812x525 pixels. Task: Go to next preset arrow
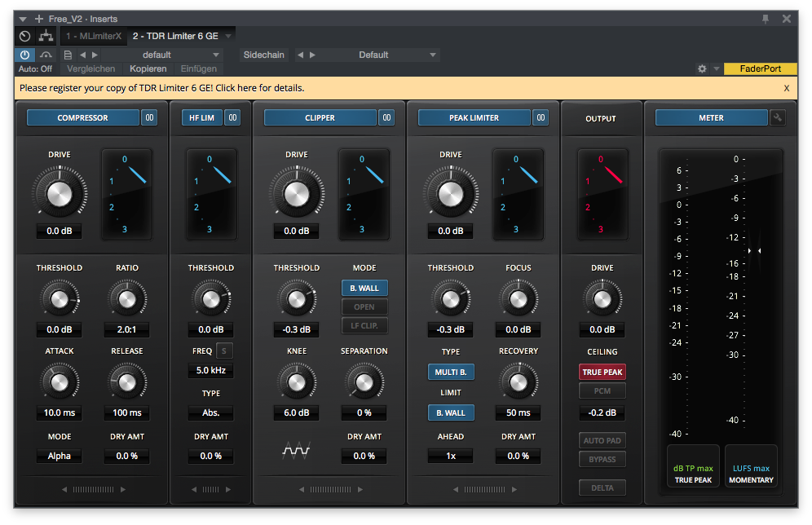pyautogui.click(x=95, y=55)
